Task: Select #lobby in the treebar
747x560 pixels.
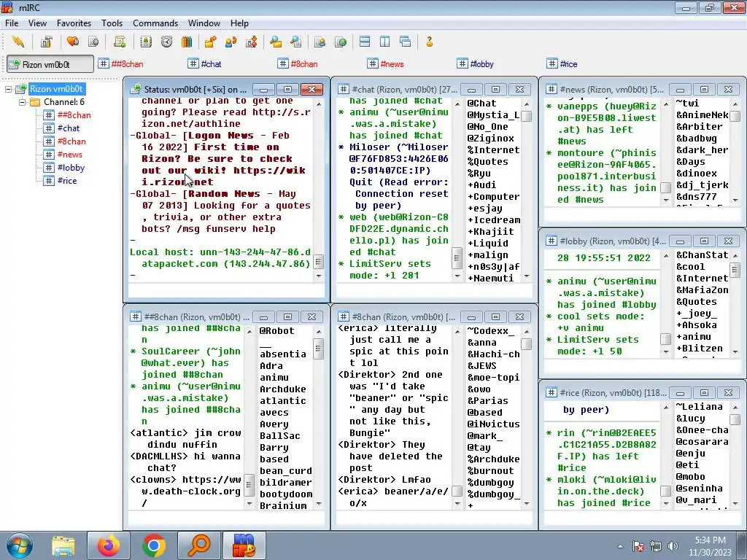Action: point(71,168)
